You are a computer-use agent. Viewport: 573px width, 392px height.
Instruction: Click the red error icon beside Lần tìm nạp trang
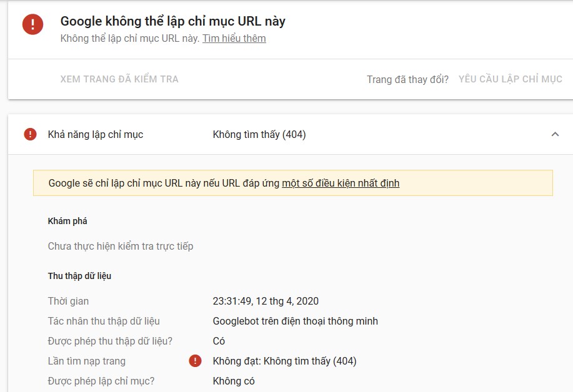point(195,361)
